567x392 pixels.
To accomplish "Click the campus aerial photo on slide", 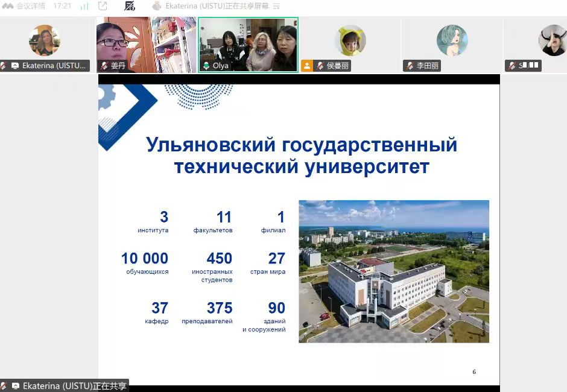I will click(394, 271).
